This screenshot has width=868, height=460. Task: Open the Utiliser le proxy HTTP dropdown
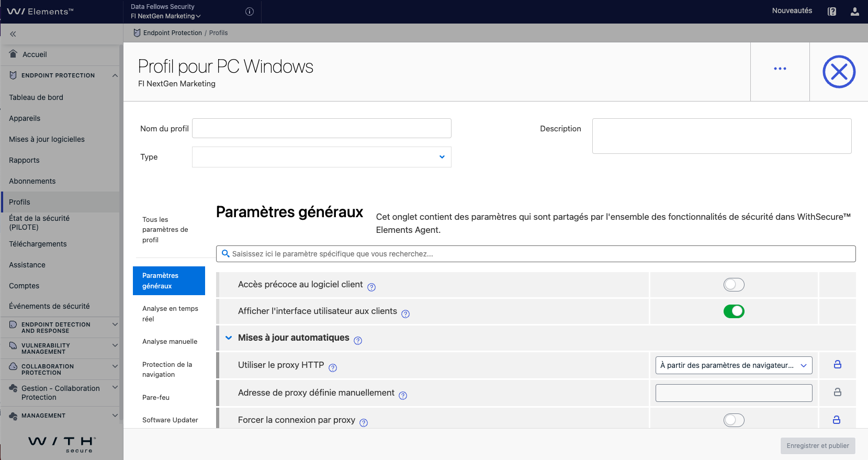[x=733, y=365]
